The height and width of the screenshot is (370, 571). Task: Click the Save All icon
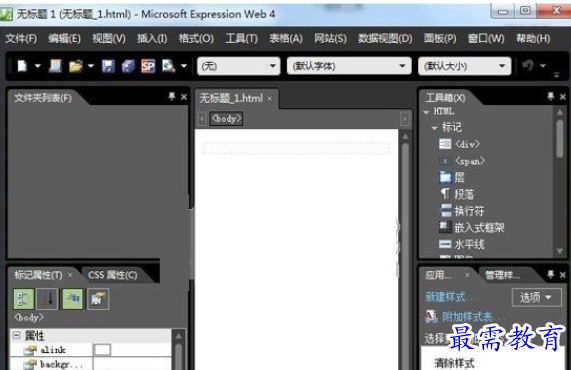pos(128,66)
